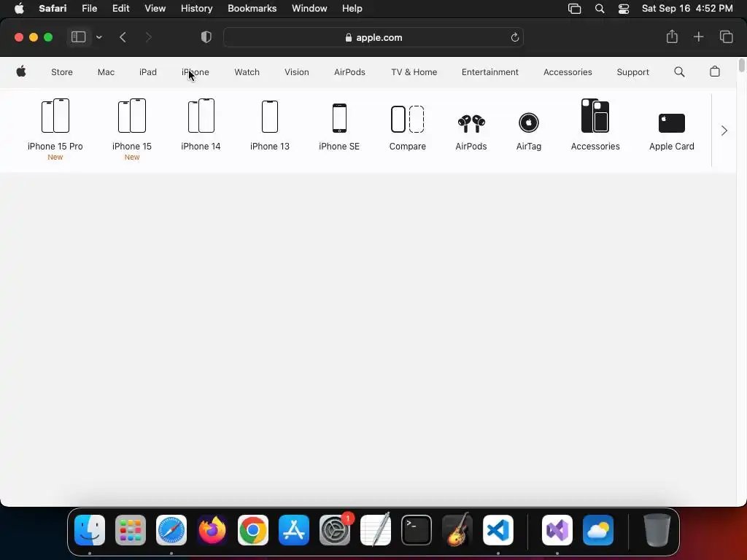747x560 pixels.
Task: Select the Apple Card icon
Action: [672, 123]
